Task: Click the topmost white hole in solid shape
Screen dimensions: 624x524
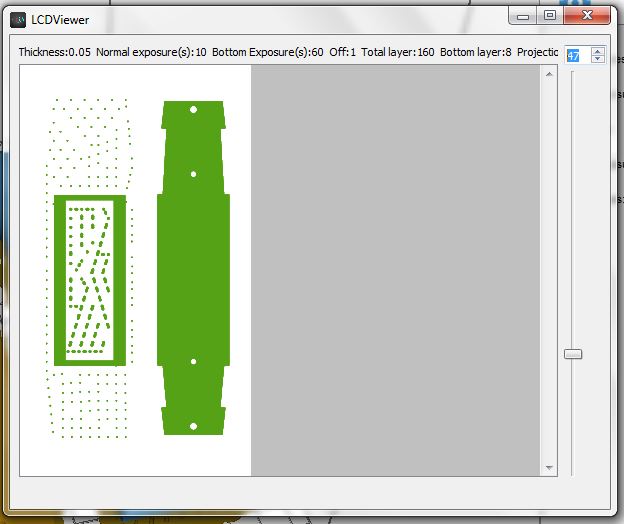Action: 193,109
